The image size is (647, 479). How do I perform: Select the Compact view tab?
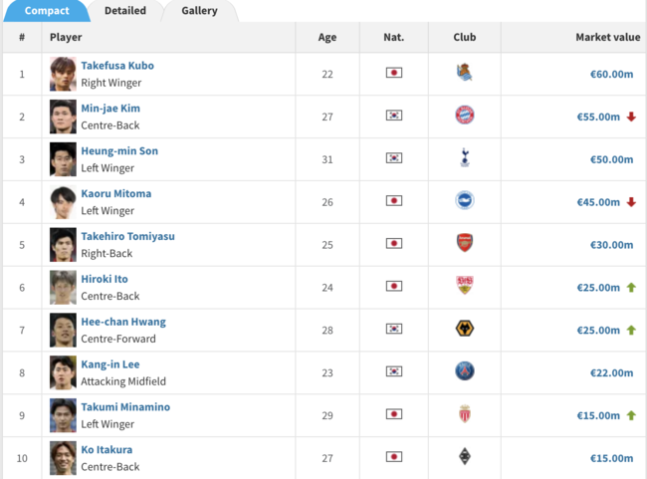(47, 11)
